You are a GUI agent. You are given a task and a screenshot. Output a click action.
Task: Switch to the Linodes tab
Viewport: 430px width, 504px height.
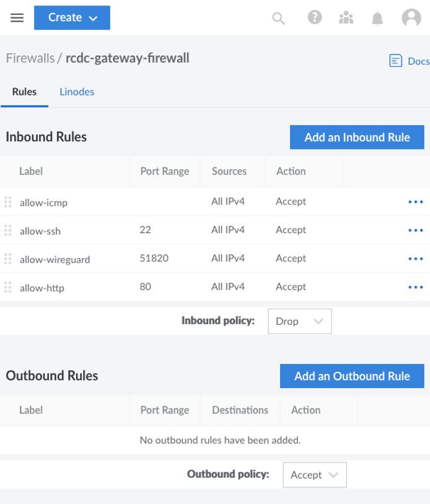[x=76, y=91]
